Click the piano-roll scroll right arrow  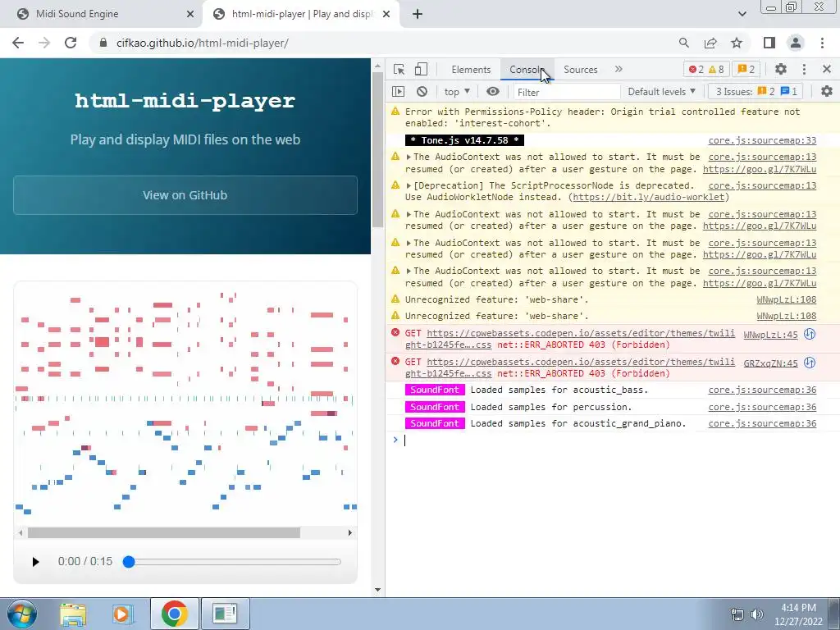[x=349, y=532]
